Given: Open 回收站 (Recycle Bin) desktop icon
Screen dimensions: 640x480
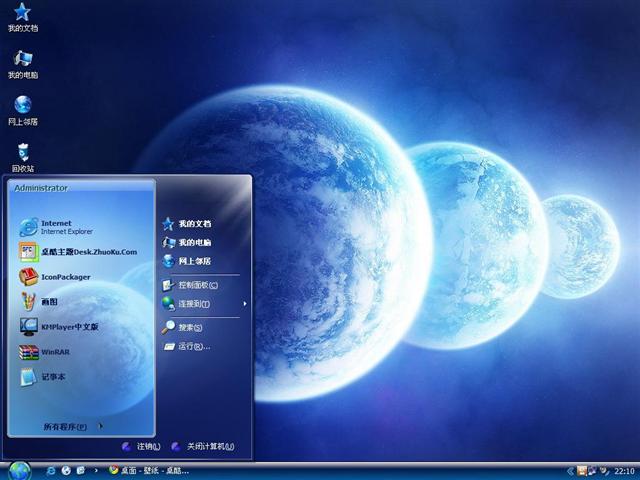Looking at the screenshot, I should click(x=22, y=155).
